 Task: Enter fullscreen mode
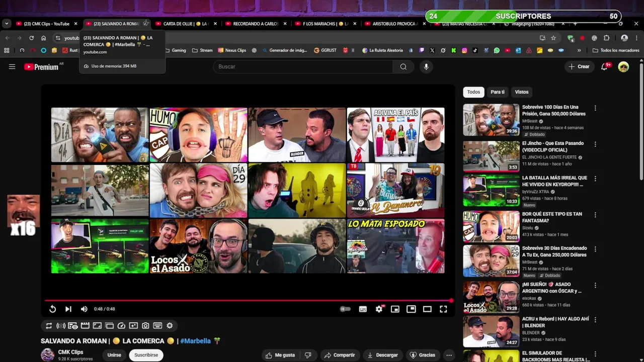443,309
